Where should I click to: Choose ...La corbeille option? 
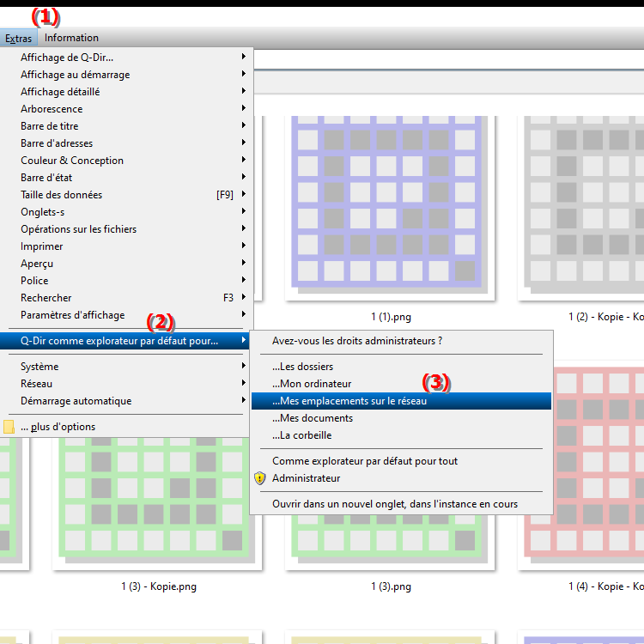pos(401,435)
